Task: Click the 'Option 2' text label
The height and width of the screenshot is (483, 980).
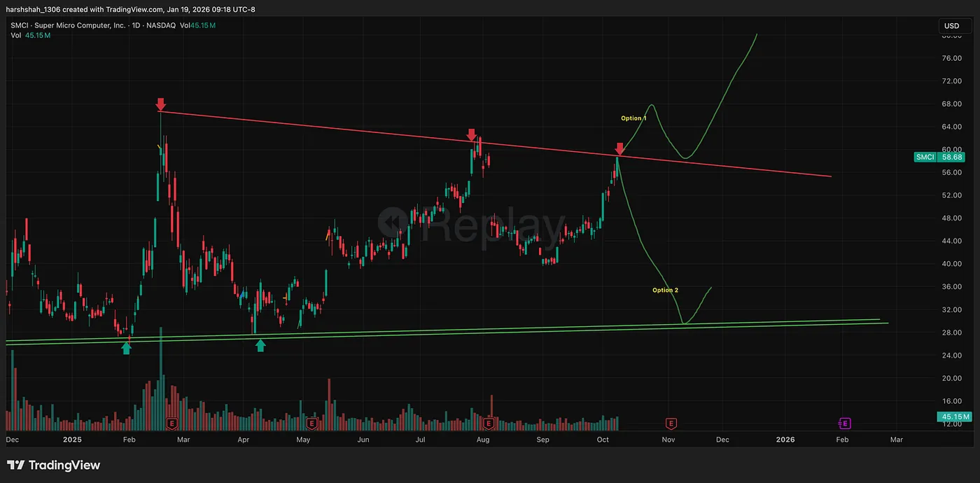Action: click(x=665, y=290)
